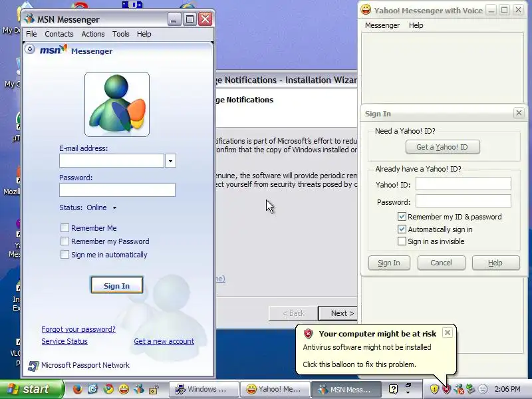
Task: Click Next in the Installation Wizard
Action: [x=338, y=313]
